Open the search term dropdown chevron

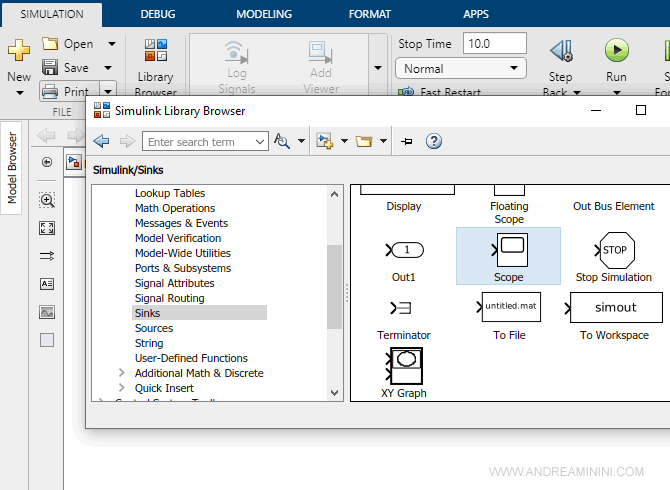coord(260,141)
